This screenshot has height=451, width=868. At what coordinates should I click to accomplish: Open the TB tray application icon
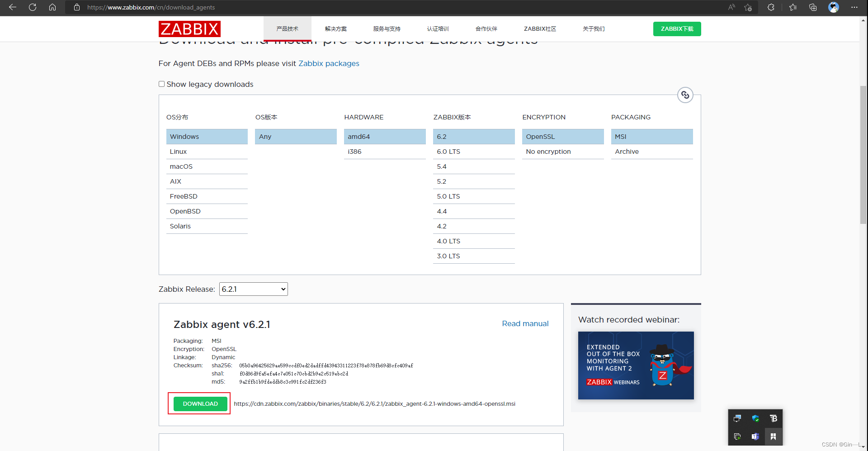[x=774, y=418]
